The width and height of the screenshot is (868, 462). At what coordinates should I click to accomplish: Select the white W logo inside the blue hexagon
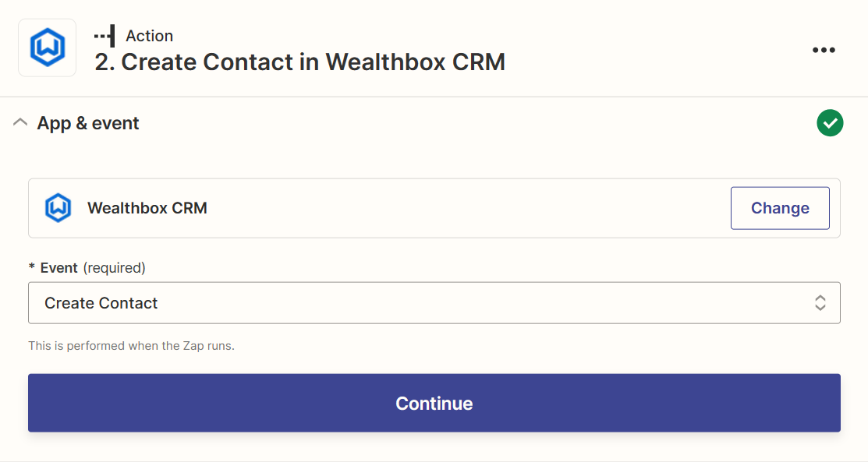coord(47,48)
